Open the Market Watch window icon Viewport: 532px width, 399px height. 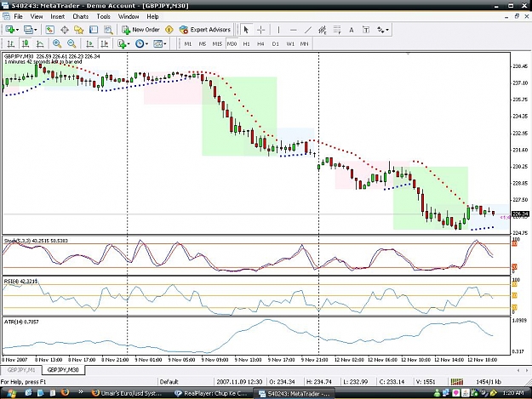(50, 30)
